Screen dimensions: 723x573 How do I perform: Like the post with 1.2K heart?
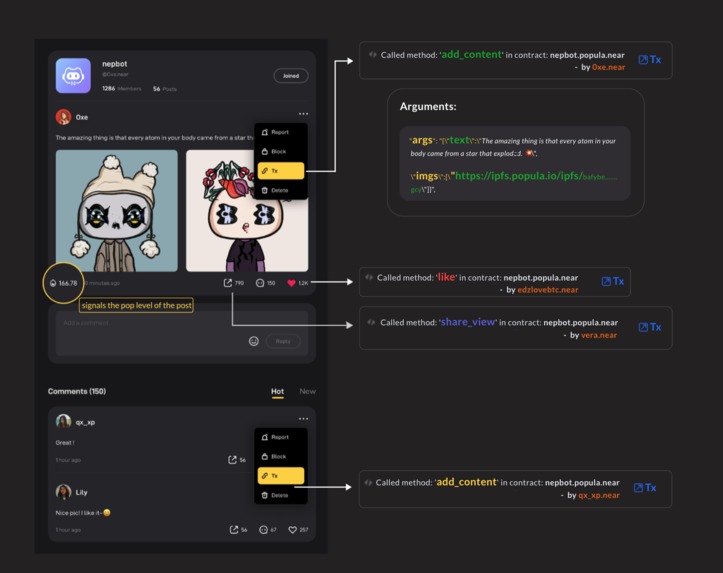pos(297,283)
